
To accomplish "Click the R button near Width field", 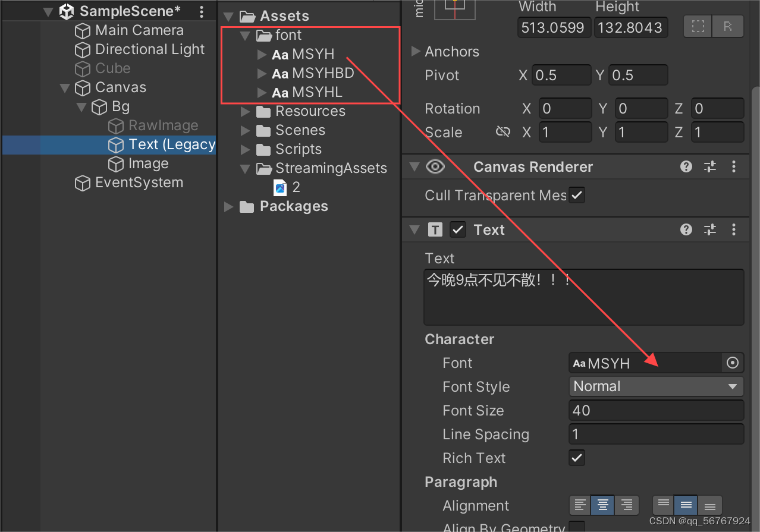I will tap(727, 27).
